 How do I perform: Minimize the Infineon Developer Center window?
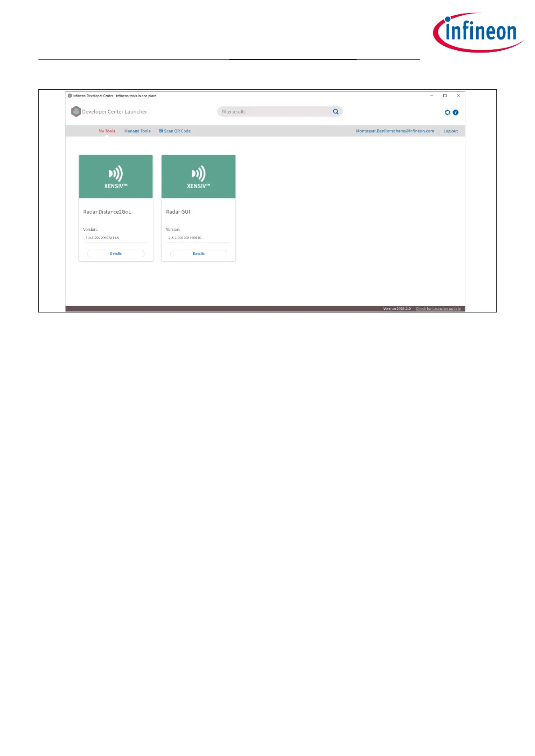coord(432,96)
